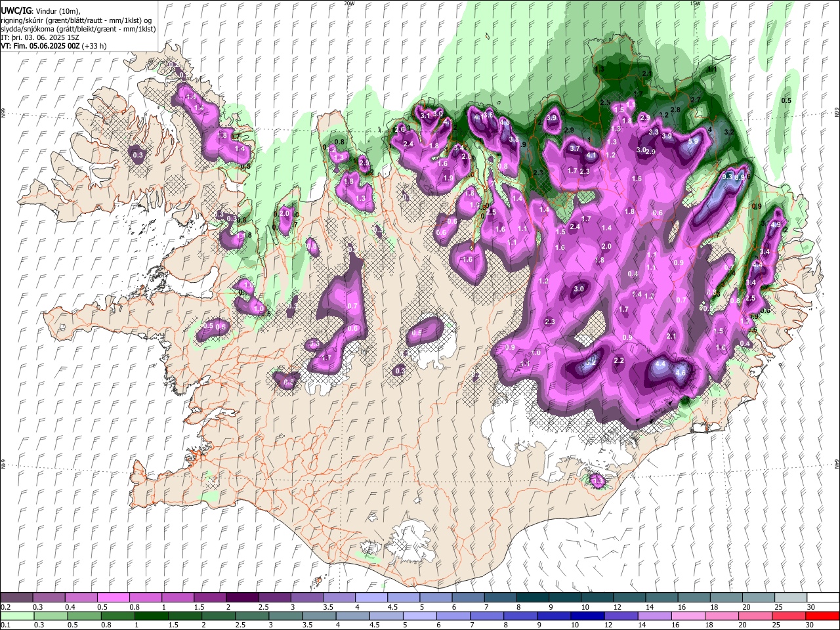This screenshot has height=630, width=840.
Task: Pick the snow legend swatch for 5–6 mm
Action: coord(435,597)
